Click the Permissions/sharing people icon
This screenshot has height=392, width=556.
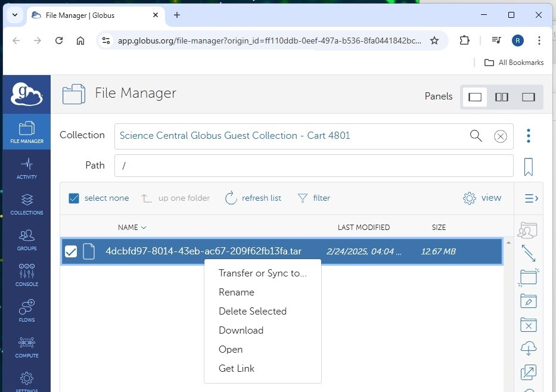528,230
